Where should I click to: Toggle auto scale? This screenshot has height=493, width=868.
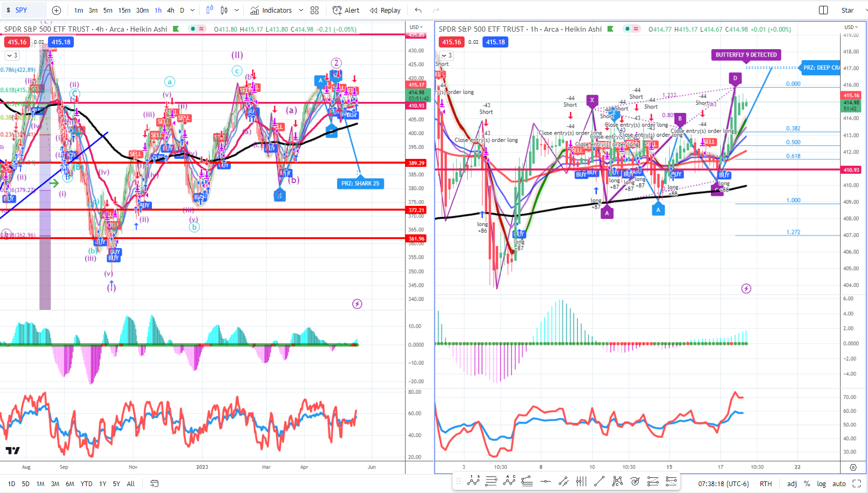point(839,483)
